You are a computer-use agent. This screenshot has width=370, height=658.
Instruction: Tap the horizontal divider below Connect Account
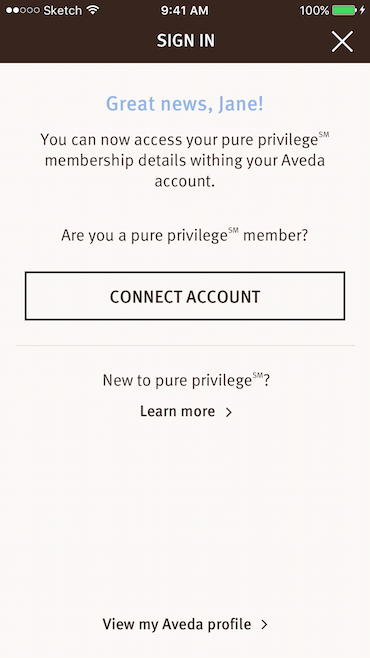point(185,346)
